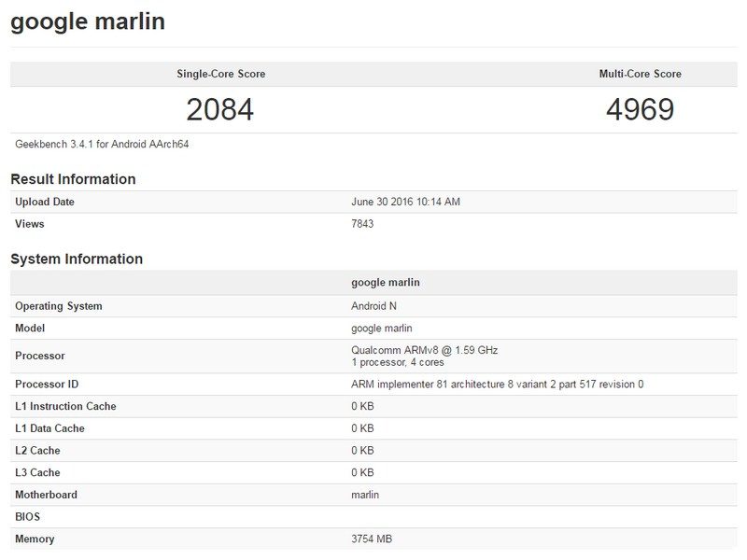Click the Upload Date row label
The height and width of the screenshot is (560, 747).
[x=45, y=202]
